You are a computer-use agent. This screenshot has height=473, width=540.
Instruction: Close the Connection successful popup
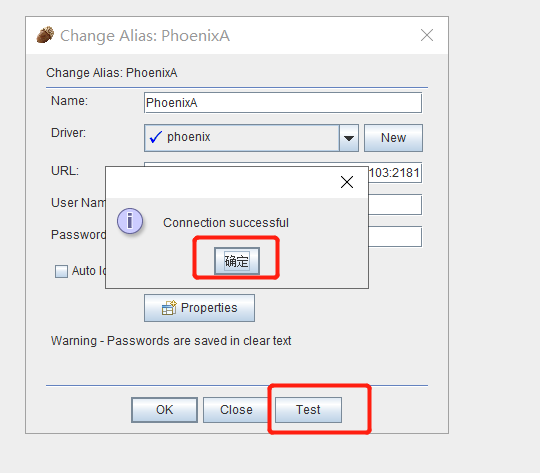click(x=347, y=182)
